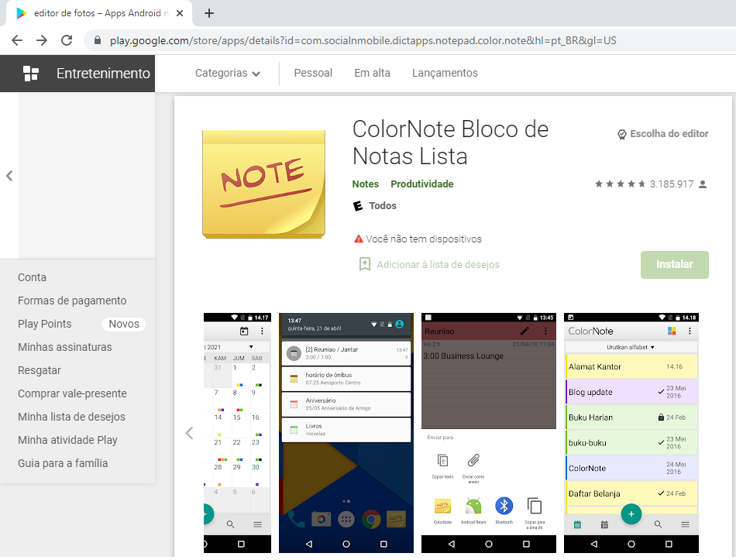Viewport: 736px width, 560px height.
Task: Open Conta in the sidebar
Action: (x=32, y=277)
